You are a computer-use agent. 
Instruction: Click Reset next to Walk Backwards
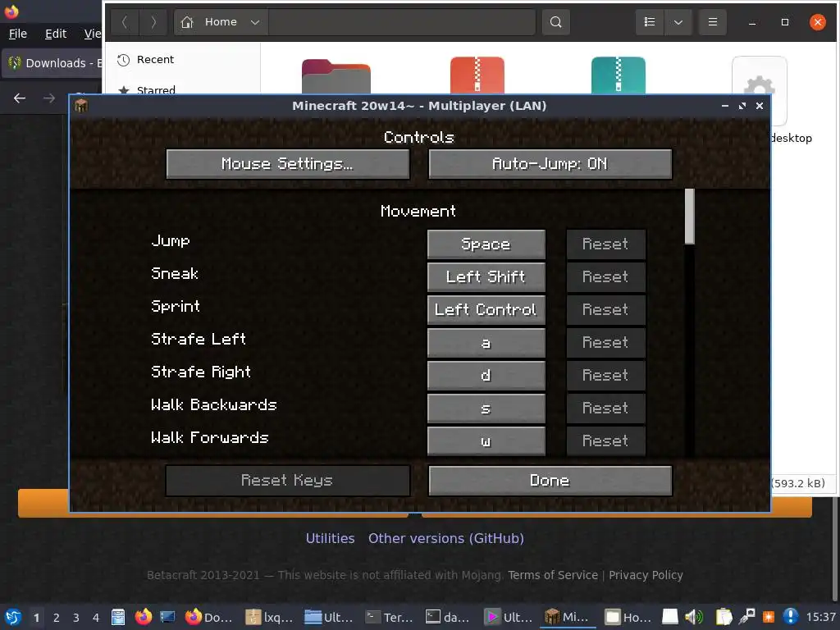(x=606, y=409)
